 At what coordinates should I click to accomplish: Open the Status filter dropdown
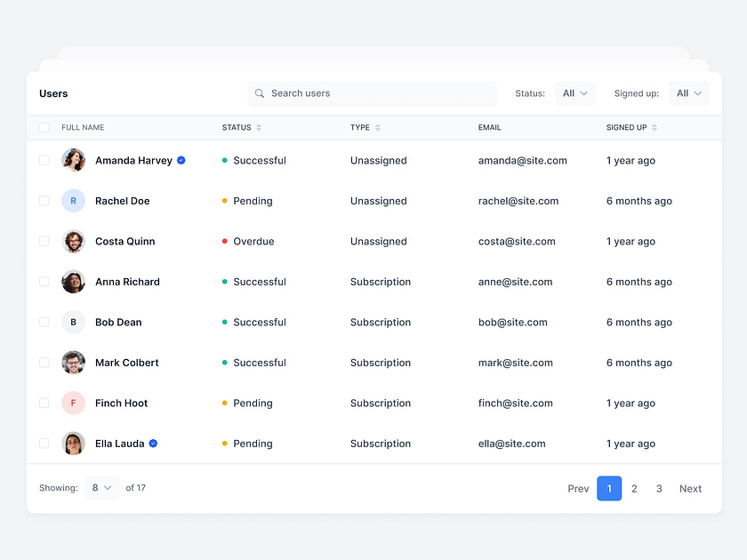pyautogui.click(x=575, y=92)
